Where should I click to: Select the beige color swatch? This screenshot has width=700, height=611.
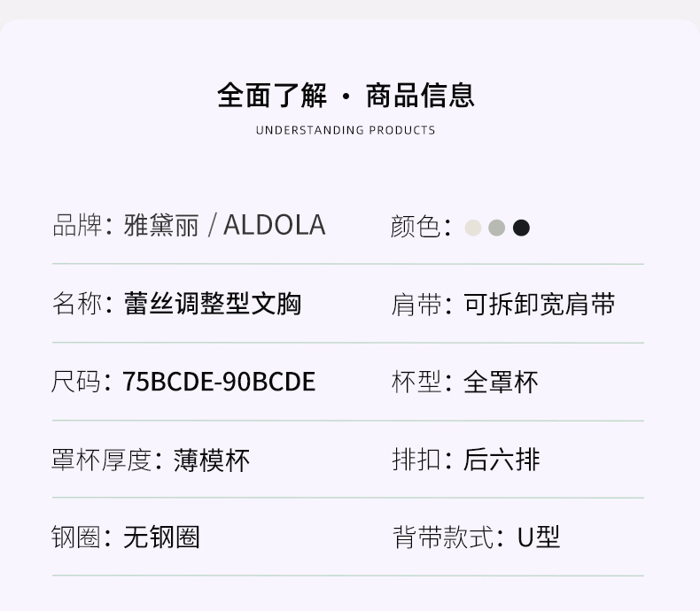pos(473,228)
